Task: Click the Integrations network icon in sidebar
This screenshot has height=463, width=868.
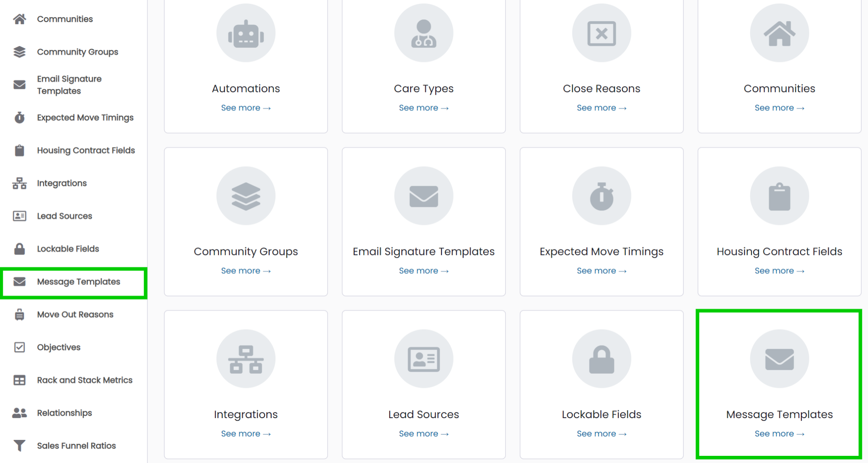Action: 19,183
